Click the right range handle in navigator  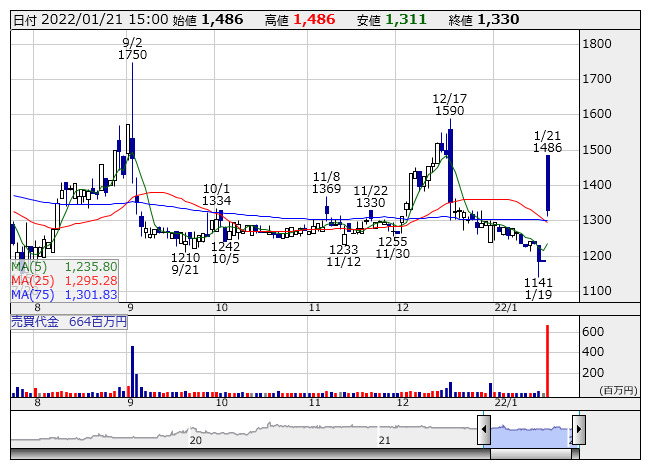[578, 431]
